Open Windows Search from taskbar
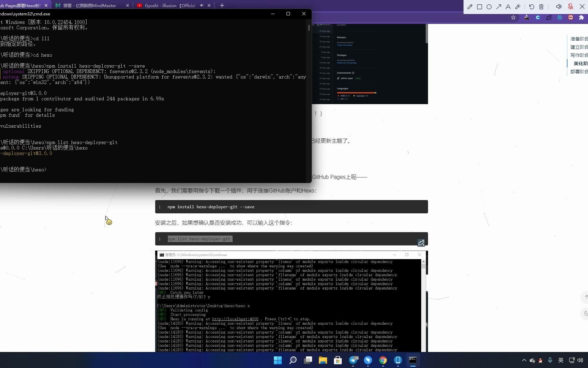This screenshot has width=588, height=368. click(x=293, y=360)
